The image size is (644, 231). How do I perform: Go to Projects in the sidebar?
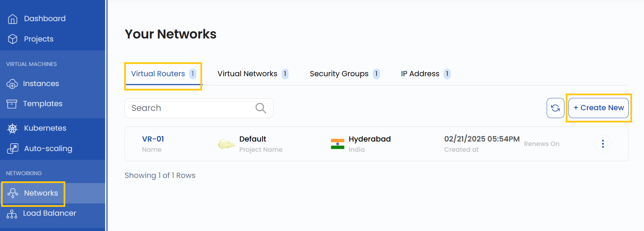[x=39, y=39]
